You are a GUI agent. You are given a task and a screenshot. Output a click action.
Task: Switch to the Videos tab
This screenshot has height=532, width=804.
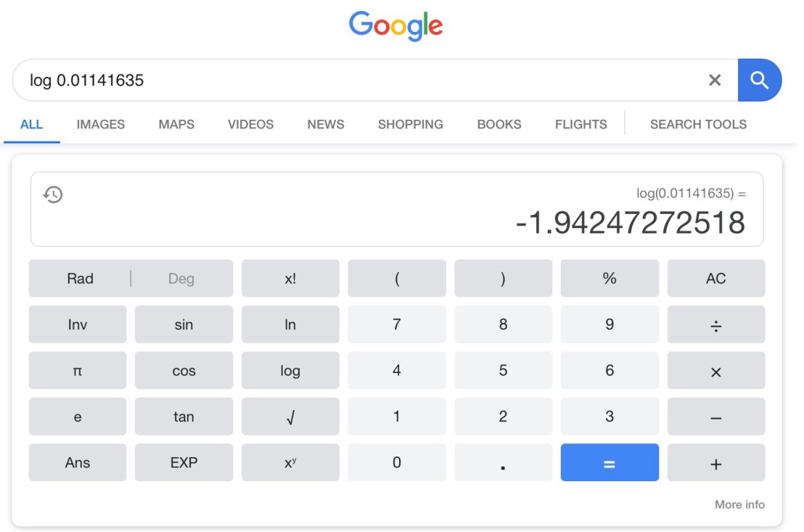click(x=250, y=124)
